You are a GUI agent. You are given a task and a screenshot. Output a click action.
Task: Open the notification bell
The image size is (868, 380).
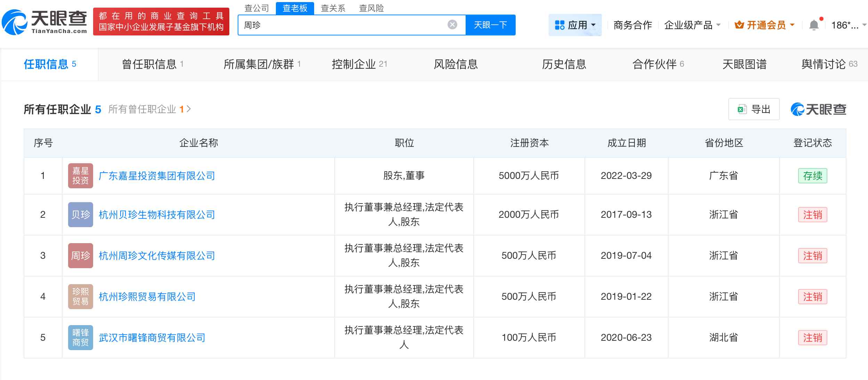pos(814,24)
